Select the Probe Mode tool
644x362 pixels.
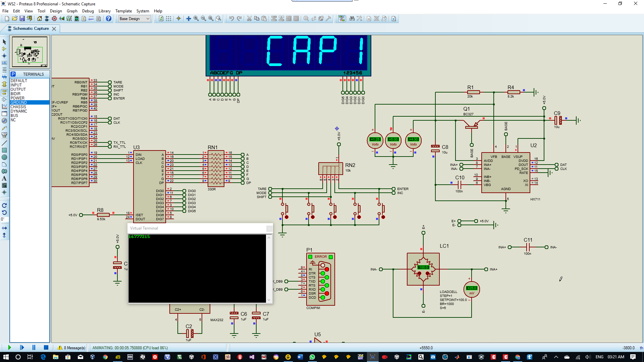coord(4,128)
